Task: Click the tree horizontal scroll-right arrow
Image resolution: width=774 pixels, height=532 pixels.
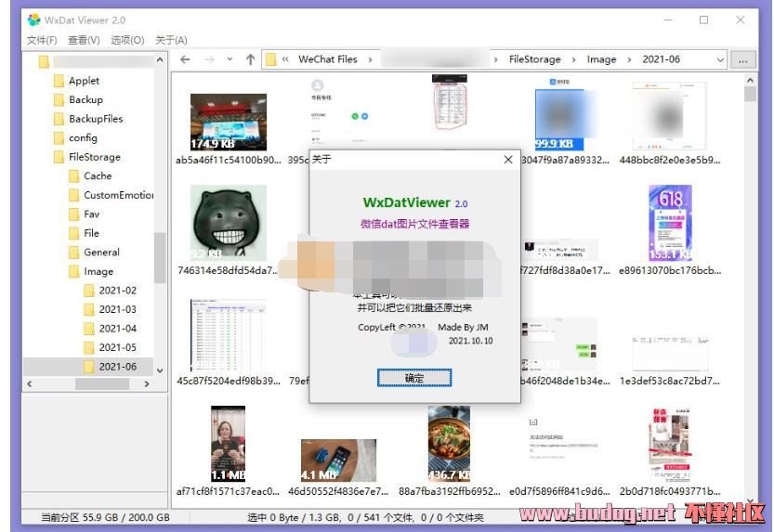Action: (x=147, y=383)
